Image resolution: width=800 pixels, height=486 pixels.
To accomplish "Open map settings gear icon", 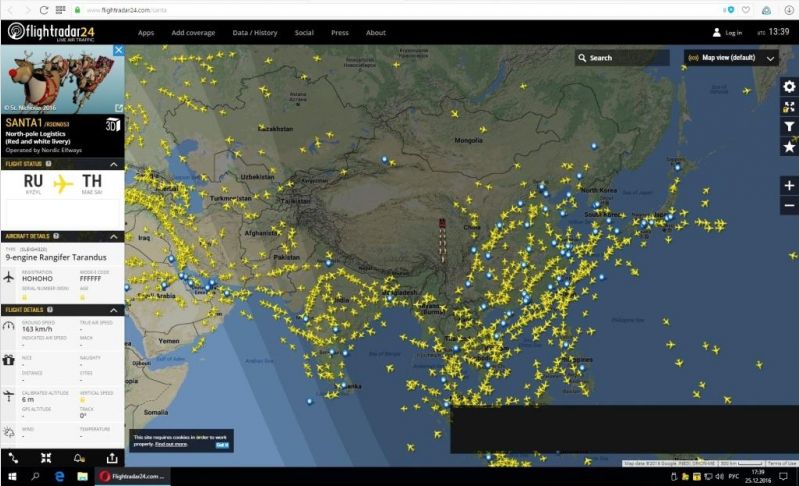I will (789, 87).
